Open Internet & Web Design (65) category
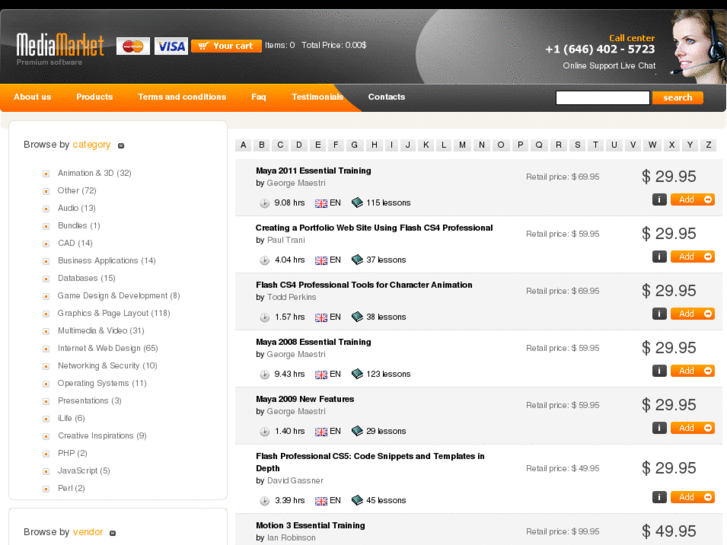This screenshot has width=727, height=545. point(108,348)
